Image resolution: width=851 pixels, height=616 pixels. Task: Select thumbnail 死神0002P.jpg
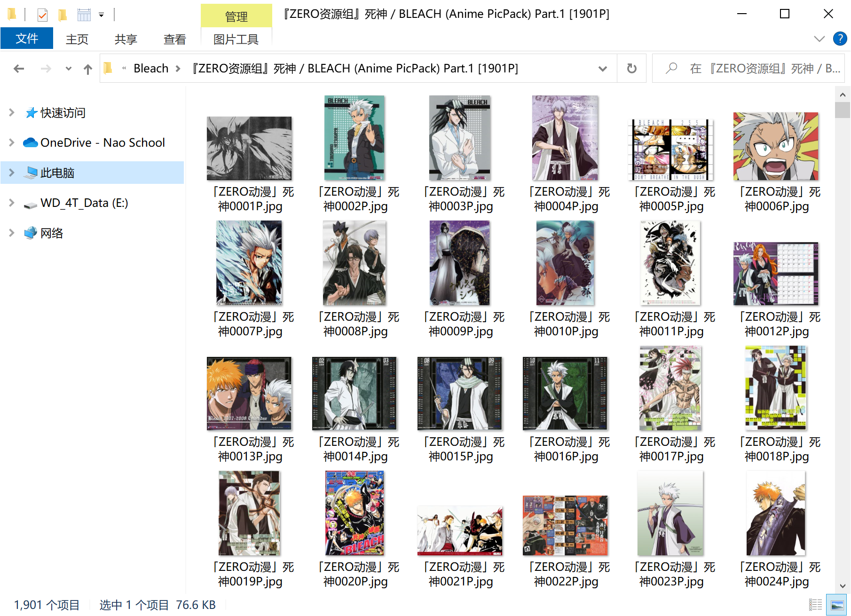pyautogui.click(x=355, y=138)
